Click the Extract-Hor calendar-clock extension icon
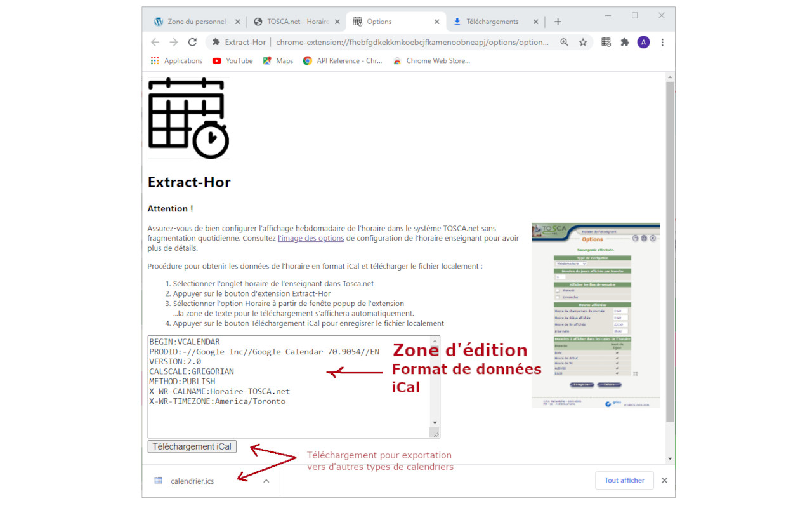The width and height of the screenshot is (812, 508). 606,42
